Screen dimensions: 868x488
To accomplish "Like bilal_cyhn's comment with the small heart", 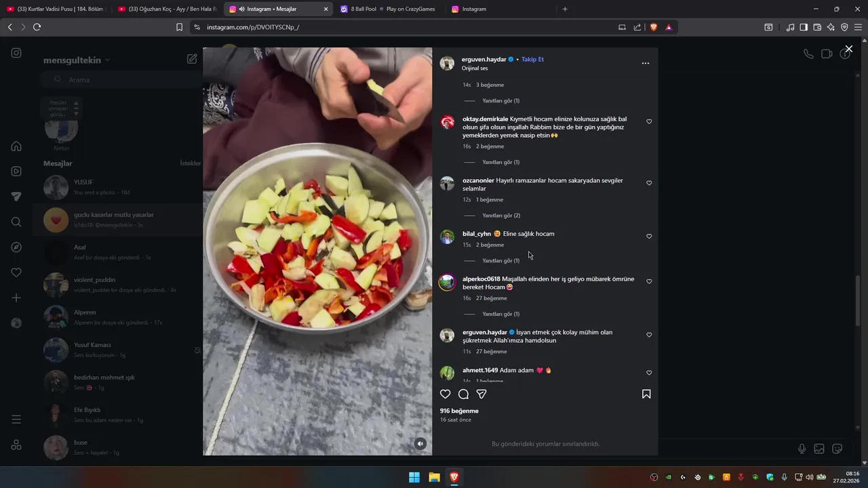I will click(x=649, y=237).
